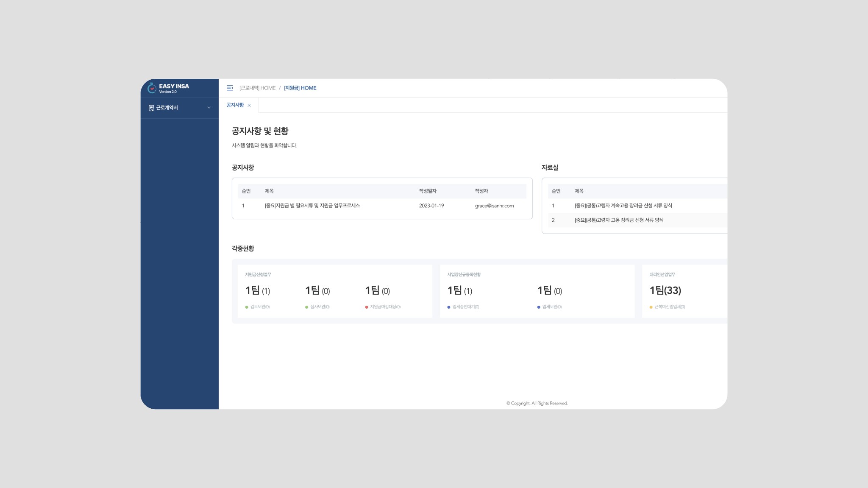Click the 근로계약서 document icon in sidebar
This screenshot has height=488, width=868.
click(x=151, y=108)
